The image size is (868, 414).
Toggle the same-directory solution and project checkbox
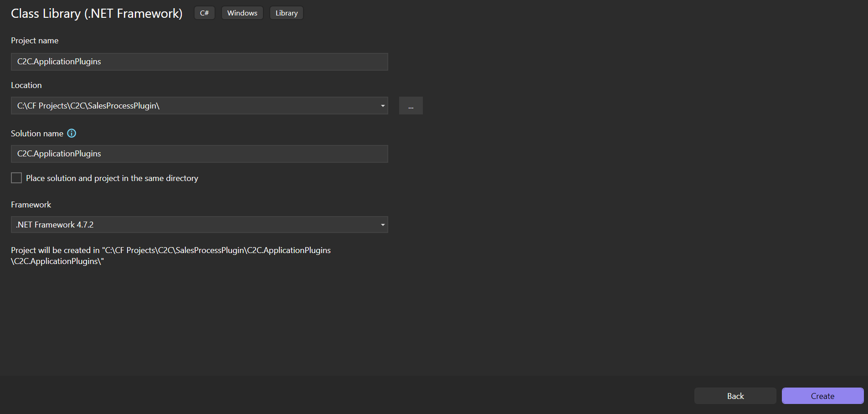coord(16,178)
